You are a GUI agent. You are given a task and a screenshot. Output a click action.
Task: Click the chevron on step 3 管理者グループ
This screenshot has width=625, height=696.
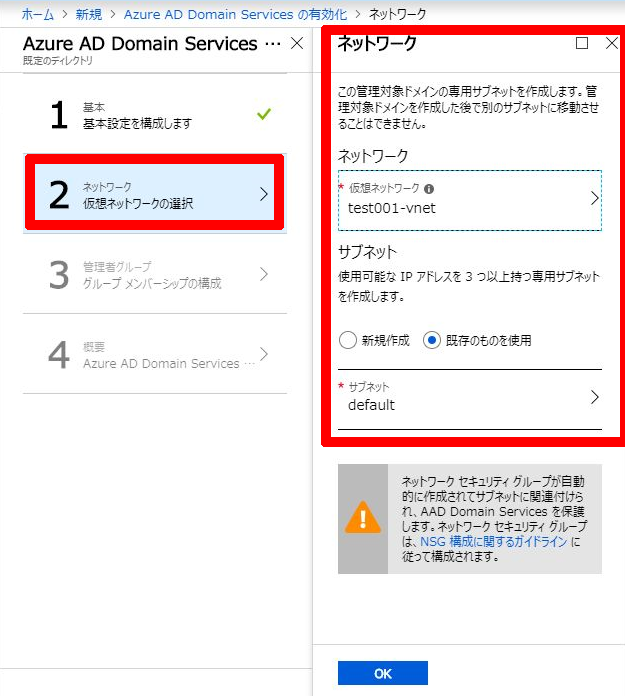click(264, 274)
